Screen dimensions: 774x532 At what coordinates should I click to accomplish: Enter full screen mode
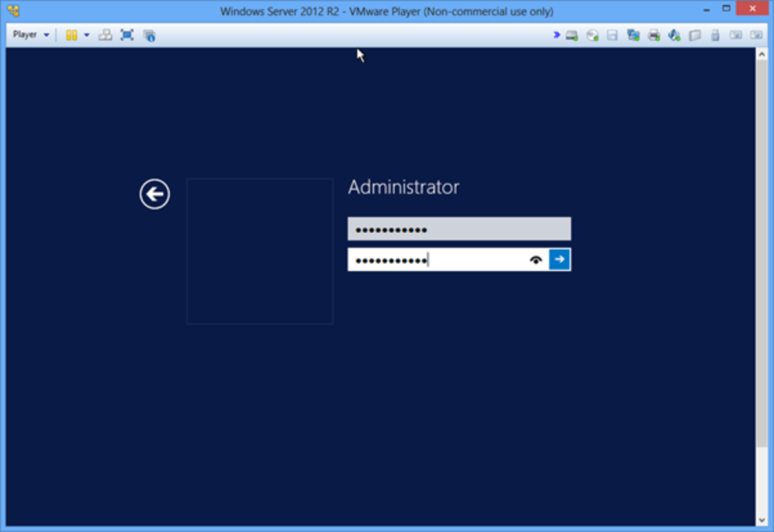pos(127,35)
